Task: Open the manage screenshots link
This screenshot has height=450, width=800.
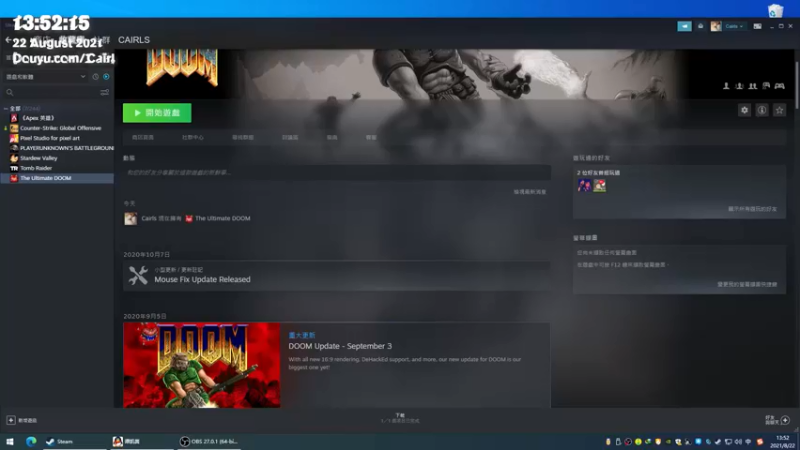Action: click(747, 284)
